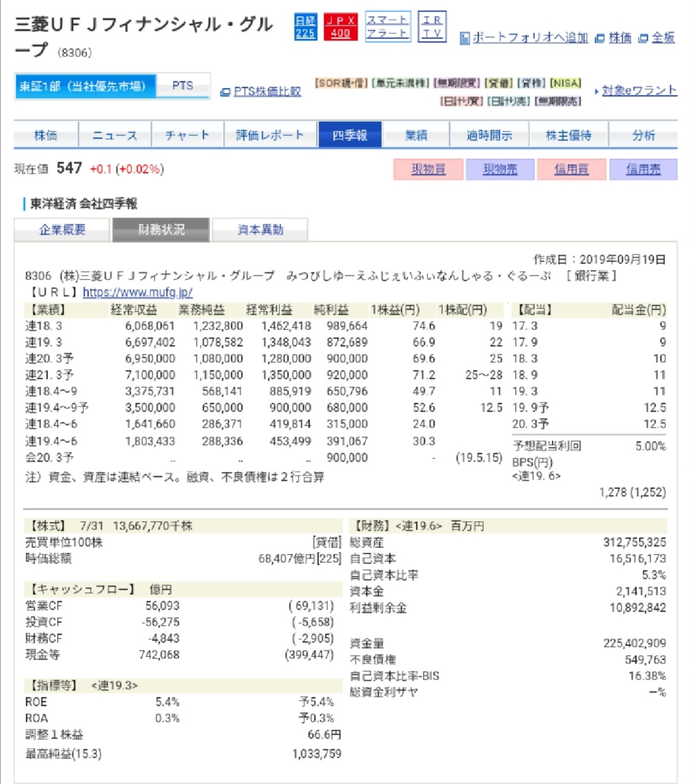Viewport: 692px width, 784px height.
Task: Click the 現金等 value 742,068
Action: coord(159,655)
